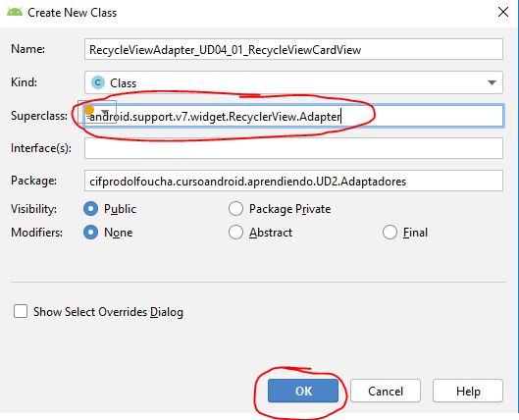519x420 pixels.
Task: Click the Superclass label
Action: pyautogui.click(x=39, y=116)
